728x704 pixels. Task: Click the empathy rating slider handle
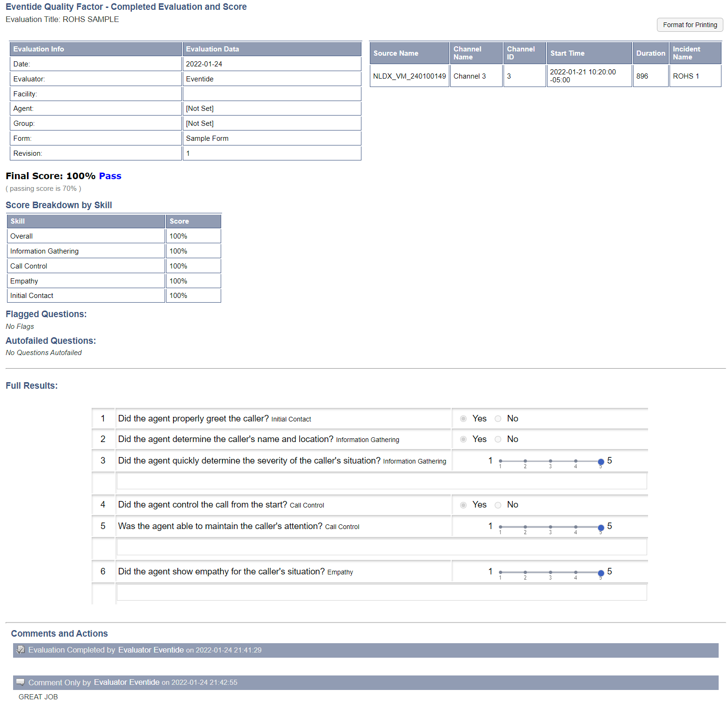point(600,572)
